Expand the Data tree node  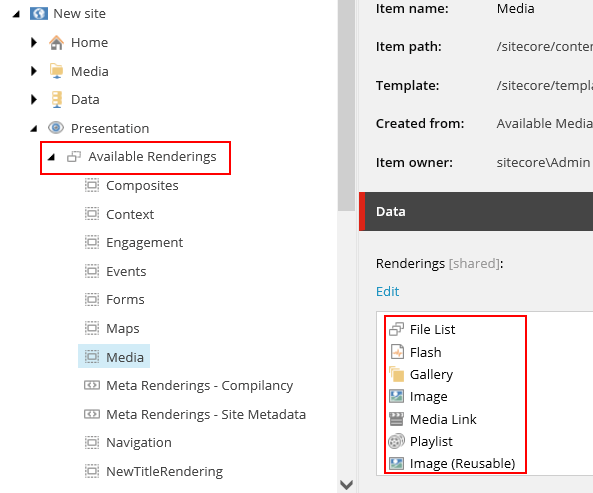(34, 99)
